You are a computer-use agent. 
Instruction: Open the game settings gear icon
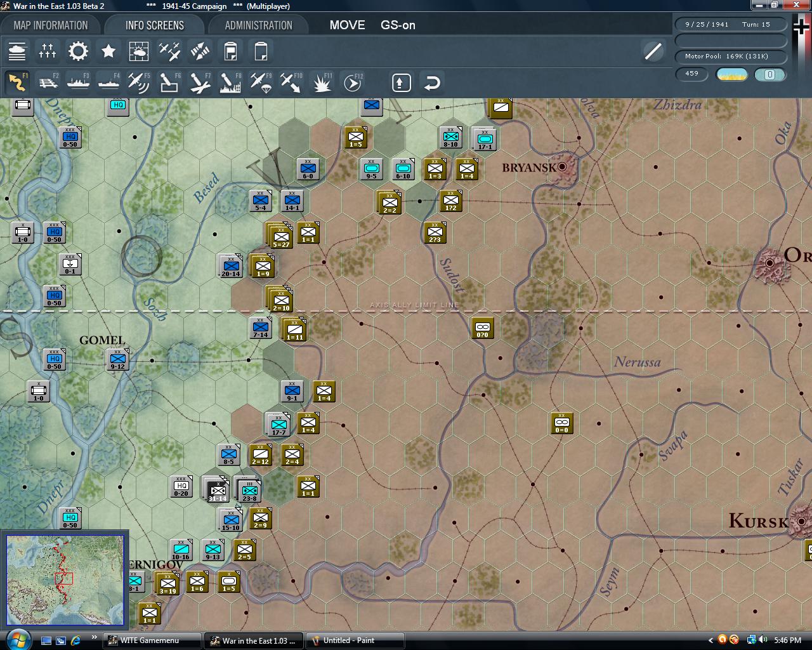coord(78,51)
